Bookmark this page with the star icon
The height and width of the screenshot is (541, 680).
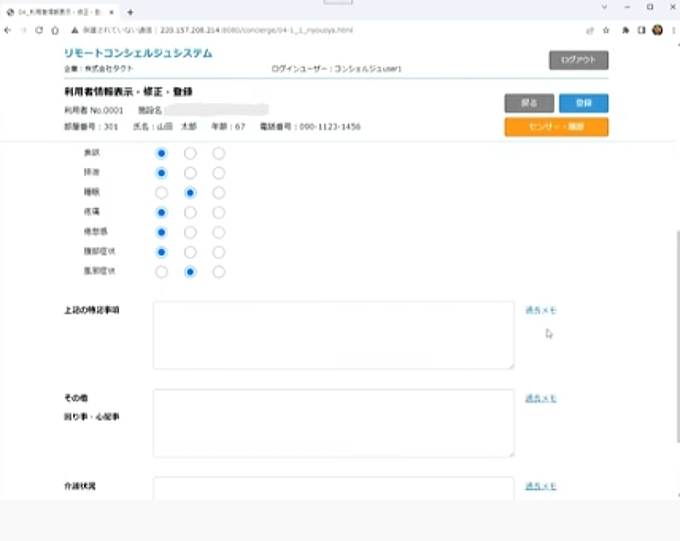[x=605, y=30]
